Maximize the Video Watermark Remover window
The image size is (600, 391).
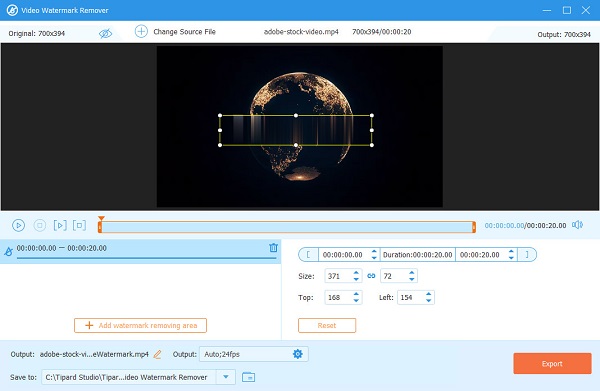point(567,10)
